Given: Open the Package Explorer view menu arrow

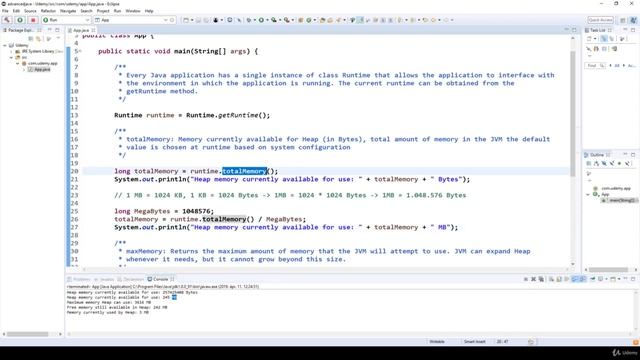Looking at the screenshot, I should pyautogui.click(x=58, y=39).
